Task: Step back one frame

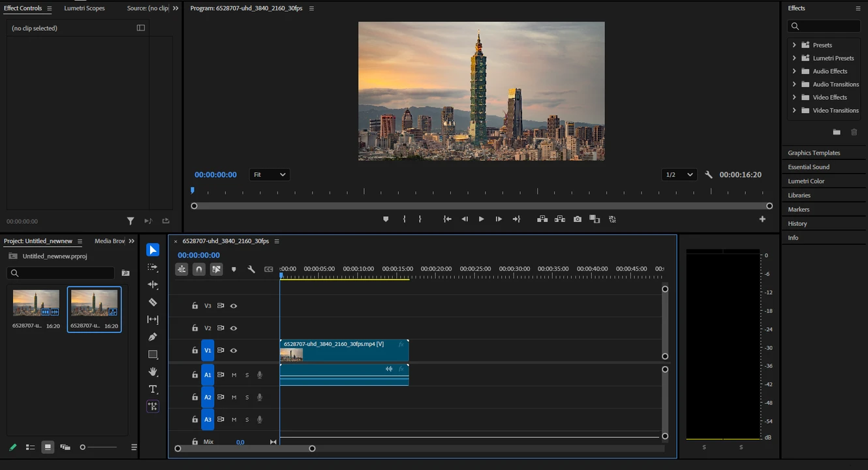Action: point(465,219)
